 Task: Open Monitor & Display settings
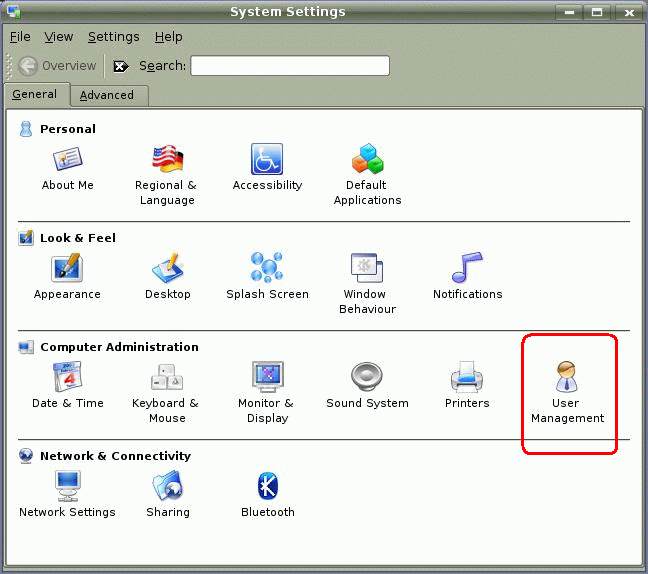point(267,378)
